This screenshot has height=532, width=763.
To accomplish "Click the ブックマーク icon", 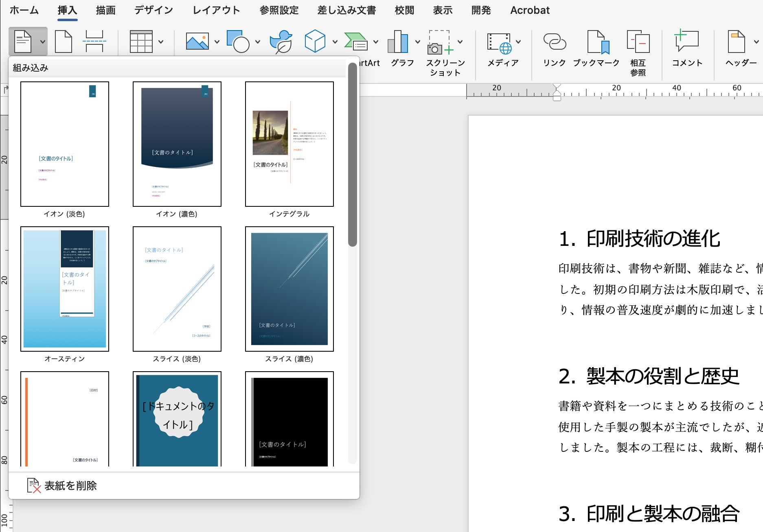I will click(x=598, y=42).
